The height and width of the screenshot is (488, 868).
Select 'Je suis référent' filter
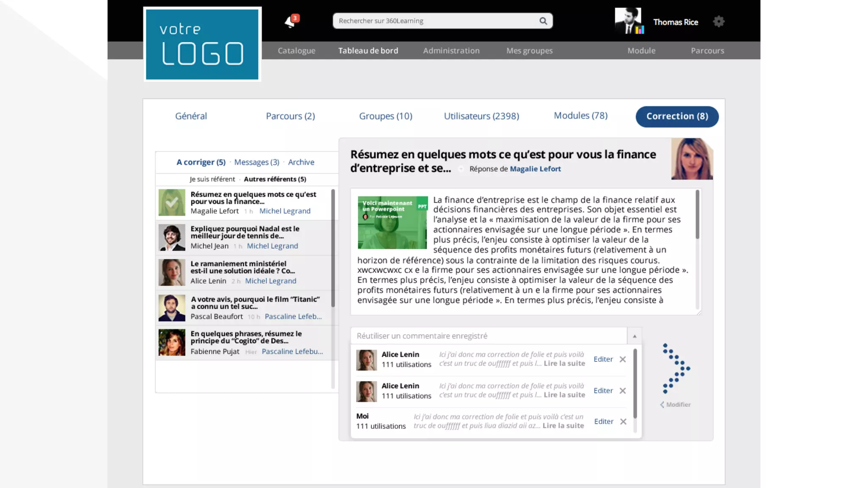point(212,179)
